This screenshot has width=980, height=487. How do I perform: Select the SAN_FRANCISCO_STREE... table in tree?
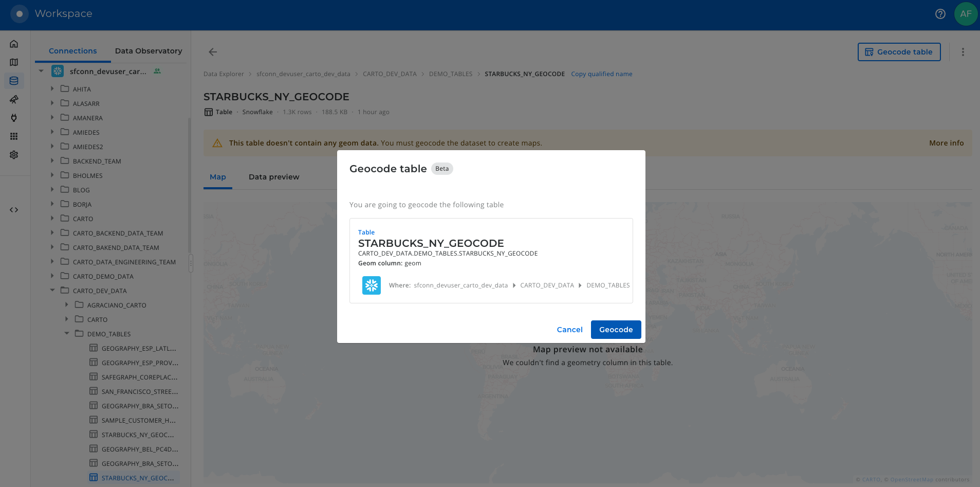click(x=139, y=392)
